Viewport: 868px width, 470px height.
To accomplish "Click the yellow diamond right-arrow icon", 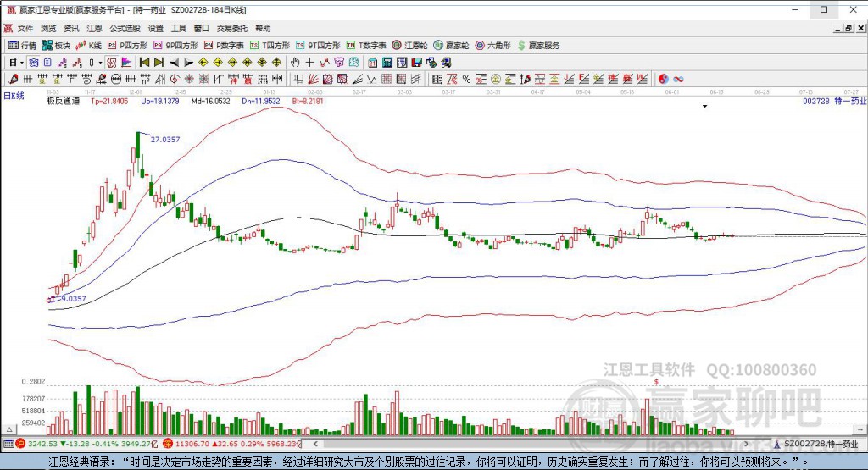I will coord(218,63).
